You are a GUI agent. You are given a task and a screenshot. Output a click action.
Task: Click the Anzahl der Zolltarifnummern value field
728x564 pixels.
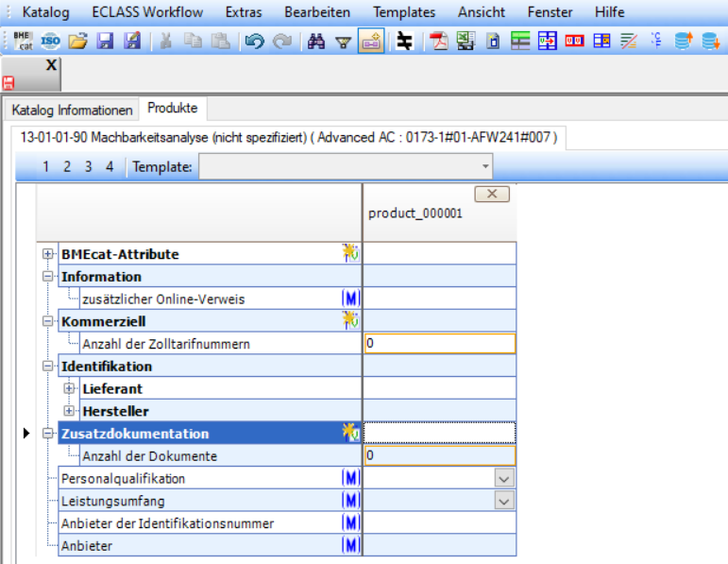pyautogui.click(x=440, y=343)
